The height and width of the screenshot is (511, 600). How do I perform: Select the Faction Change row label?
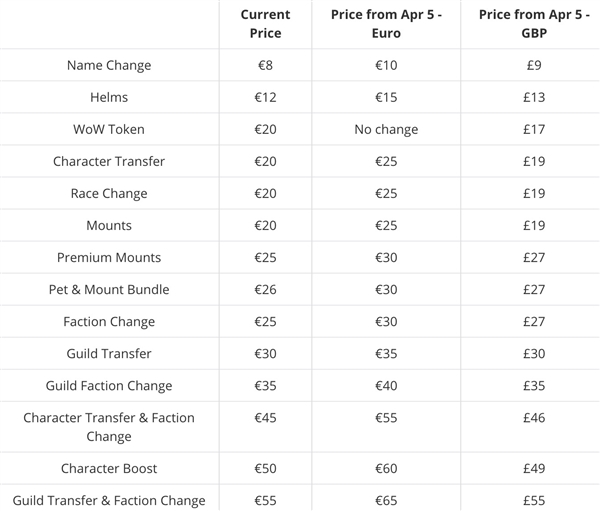point(109,321)
